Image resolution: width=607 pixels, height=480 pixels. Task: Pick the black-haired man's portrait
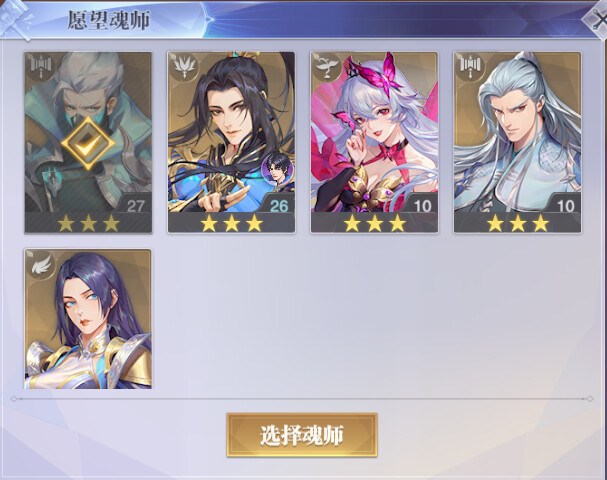231,142
